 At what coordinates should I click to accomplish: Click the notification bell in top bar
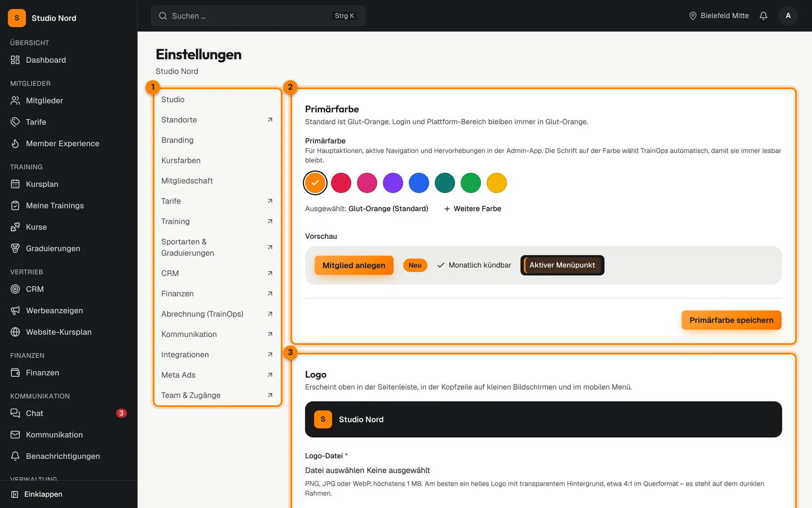[763, 16]
